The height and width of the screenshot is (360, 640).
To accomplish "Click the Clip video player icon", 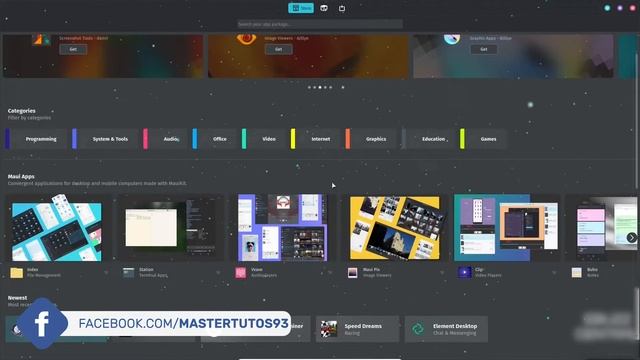I will click(464, 273).
